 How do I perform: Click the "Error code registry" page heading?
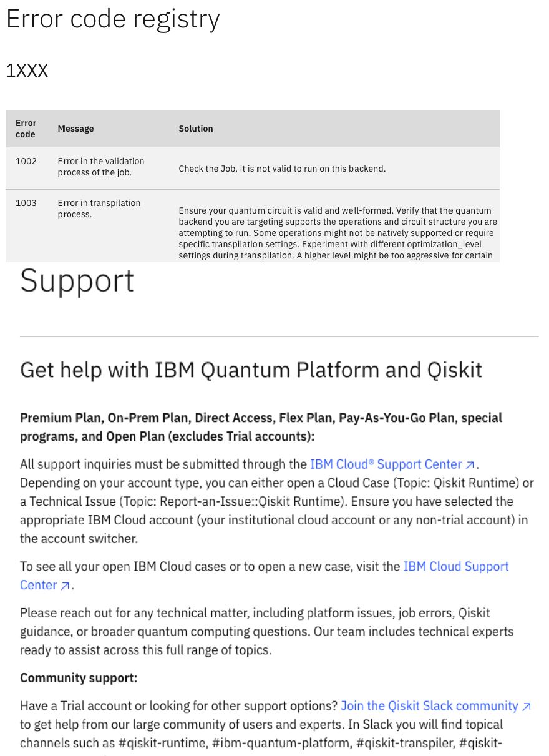pyautogui.click(x=113, y=19)
